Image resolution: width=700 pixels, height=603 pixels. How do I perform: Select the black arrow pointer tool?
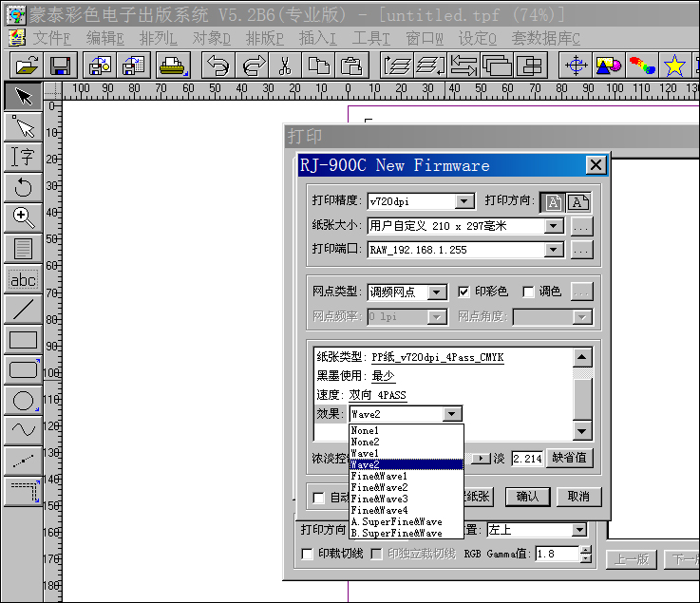pyautogui.click(x=23, y=97)
